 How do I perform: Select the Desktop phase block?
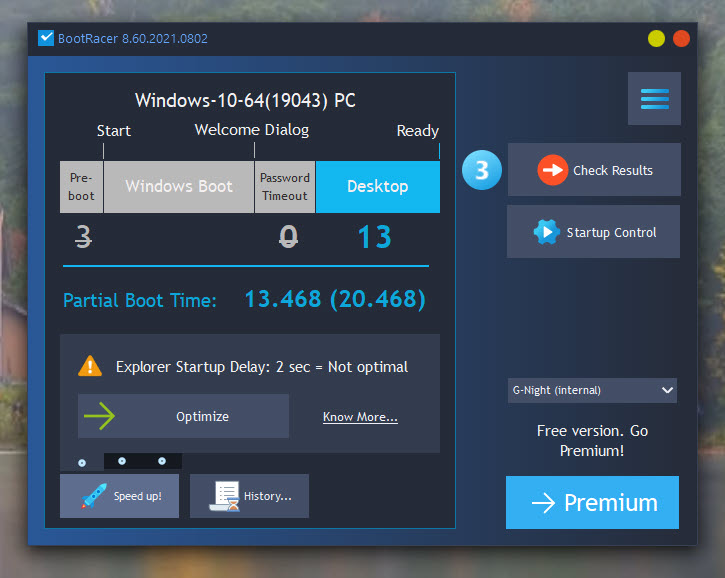tap(378, 187)
